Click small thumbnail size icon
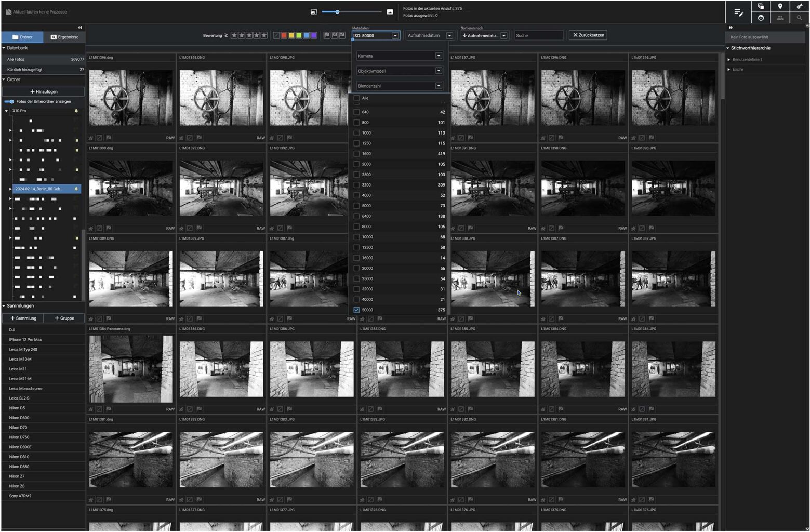Screen dimensions: 810x532 point(313,12)
